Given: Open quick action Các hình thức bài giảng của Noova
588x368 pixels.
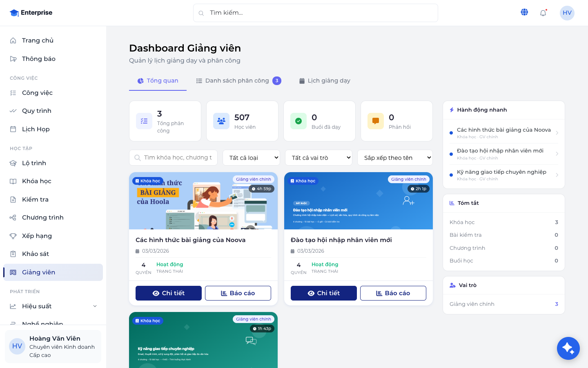Looking at the screenshot, I should click(504, 133).
